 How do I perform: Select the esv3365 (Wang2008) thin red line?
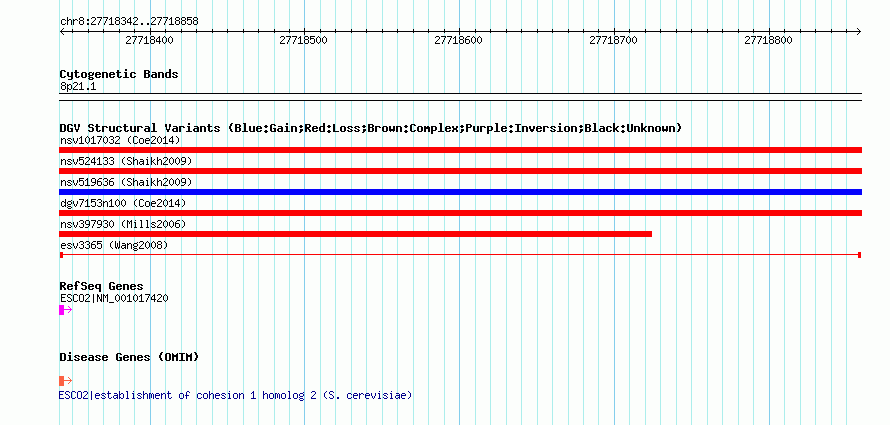point(460,255)
